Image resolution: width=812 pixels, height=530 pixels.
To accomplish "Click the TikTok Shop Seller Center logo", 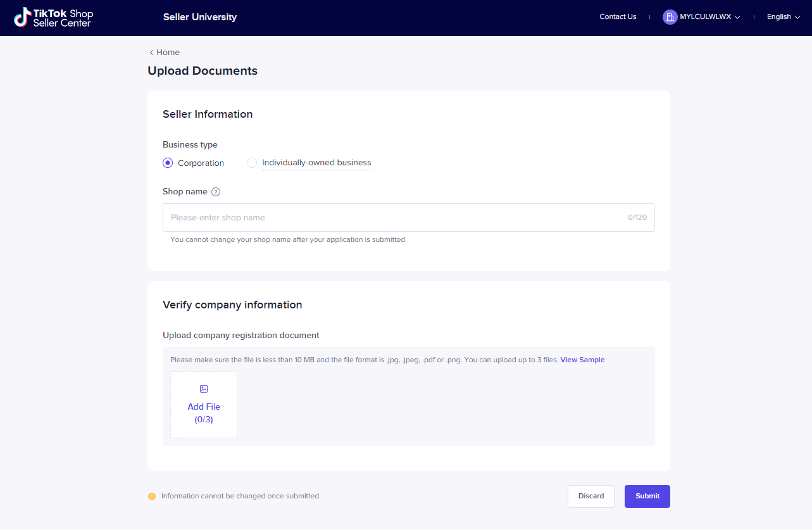I will click(54, 18).
